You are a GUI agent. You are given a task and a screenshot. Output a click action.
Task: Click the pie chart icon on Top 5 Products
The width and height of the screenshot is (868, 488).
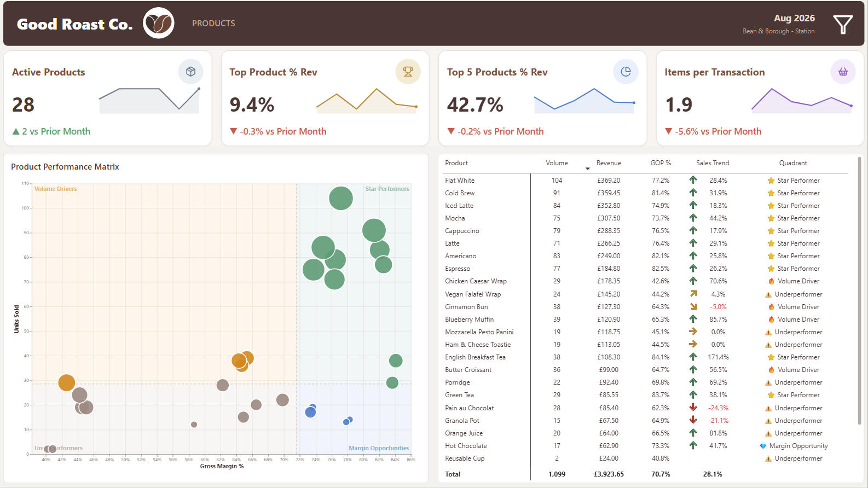tap(626, 72)
